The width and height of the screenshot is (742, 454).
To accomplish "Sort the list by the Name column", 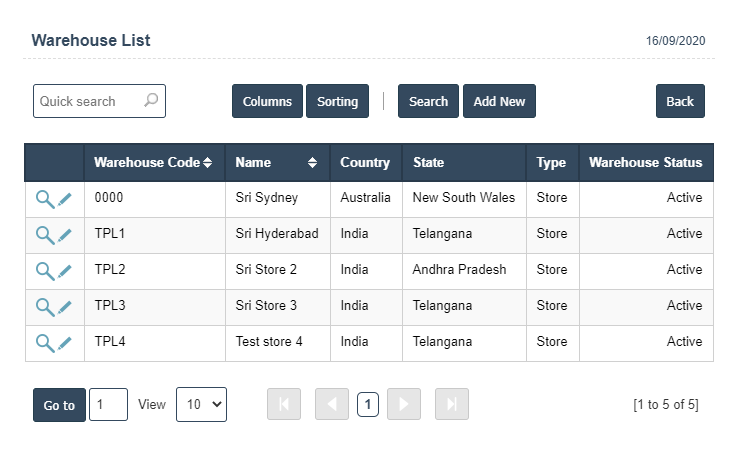I will point(276,162).
